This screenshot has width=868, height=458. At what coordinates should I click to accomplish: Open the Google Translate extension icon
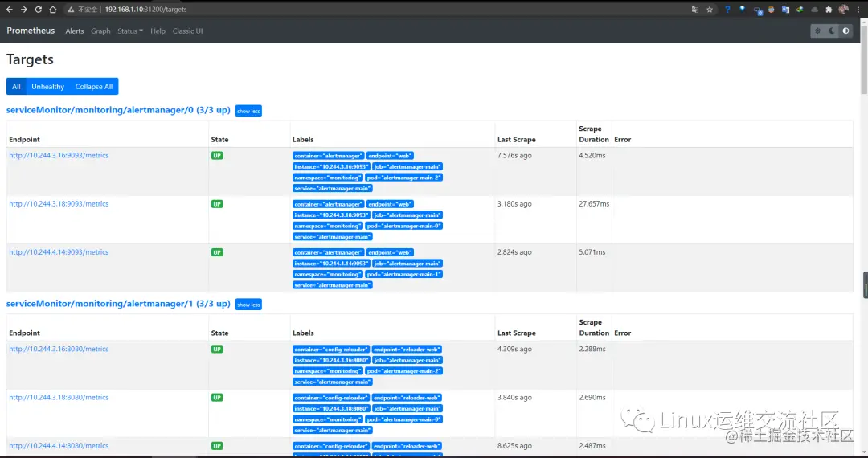pyautogui.click(x=785, y=10)
